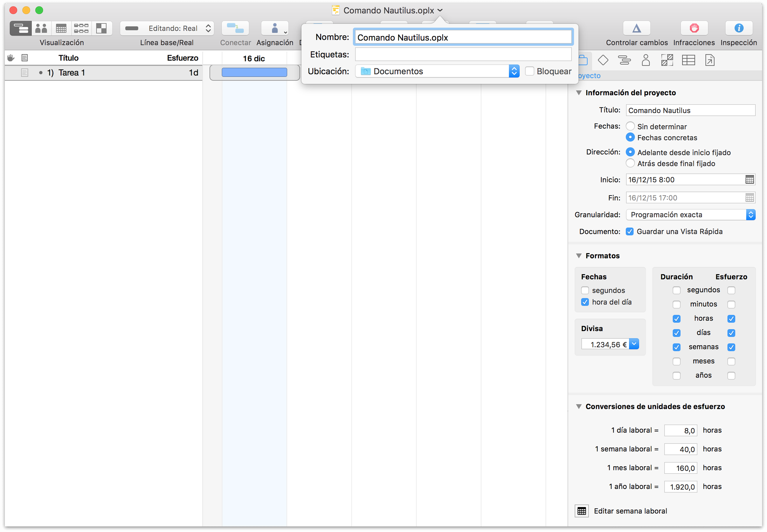Collapse Formatos section triangle
767x532 pixels.
579,256
